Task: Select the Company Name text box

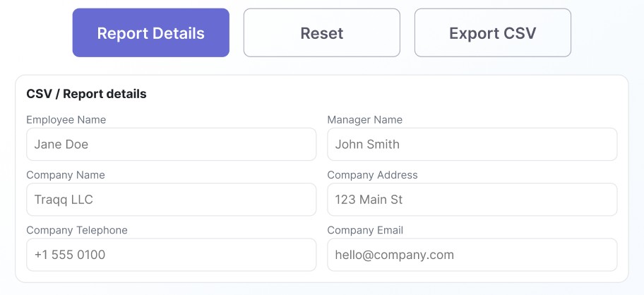Action: pos(171,200)
